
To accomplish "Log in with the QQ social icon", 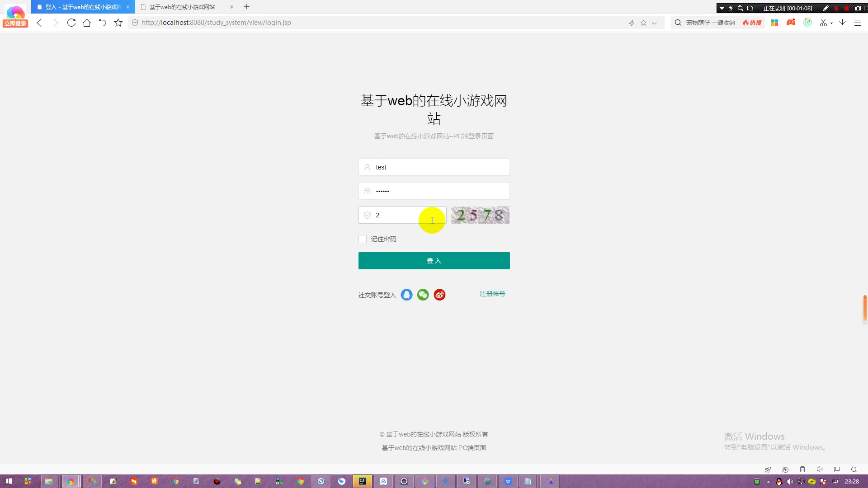I will [x=407, y=295].
